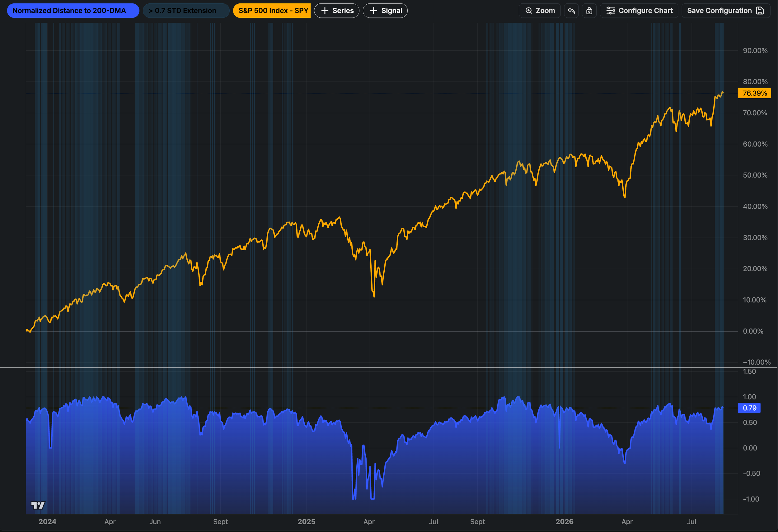This screenshot has width=778, height=532.
Task: Click the Sept label just before 2026
Action: click(477, 522)
